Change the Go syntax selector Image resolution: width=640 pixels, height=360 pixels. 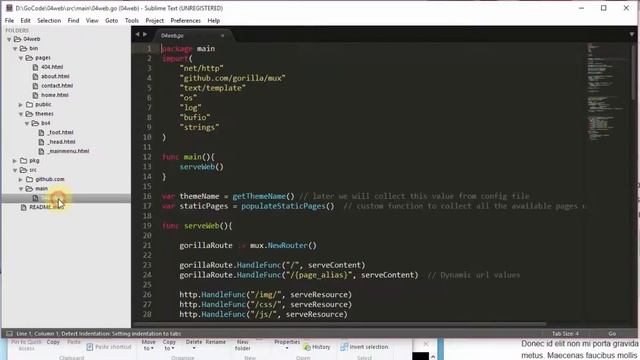[612, 334]
